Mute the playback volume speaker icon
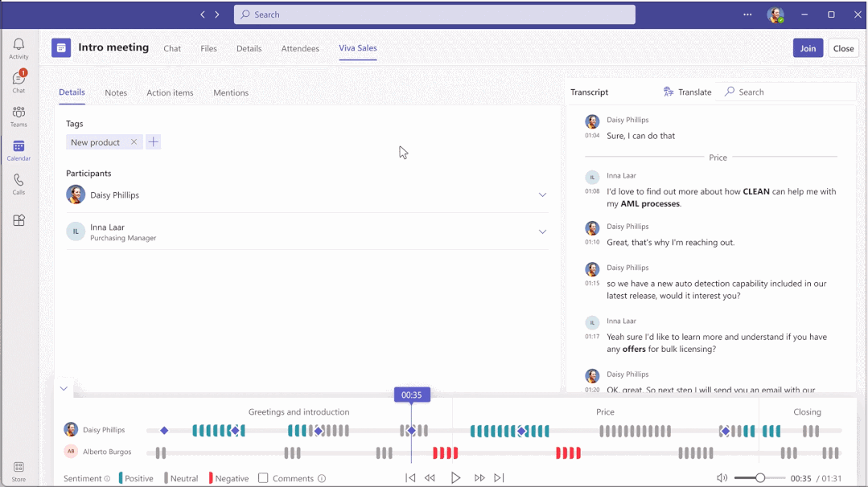Screen dimensions: 868x487 coord(722,477)
